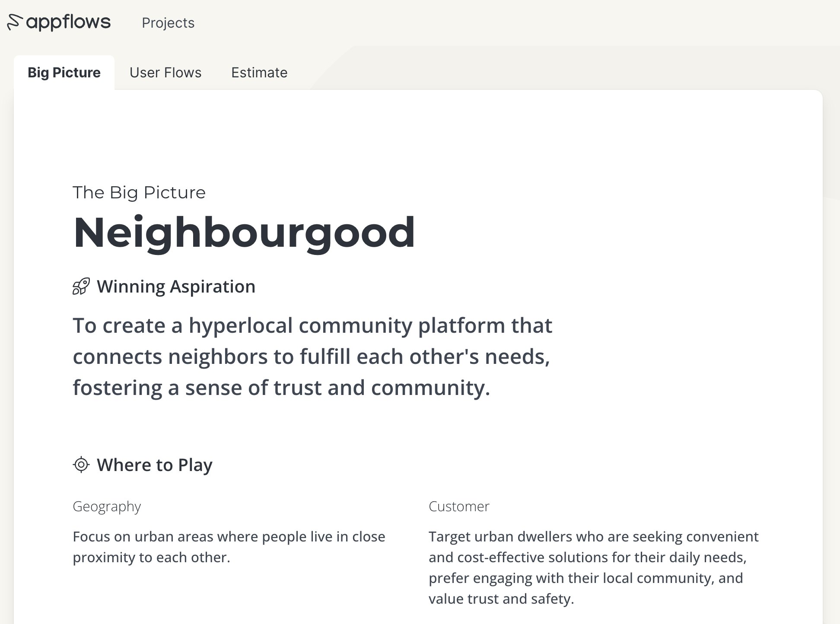840x624 pixels.
Task: Click the Neighbourgood project title
Action: [x=244, y=232]
